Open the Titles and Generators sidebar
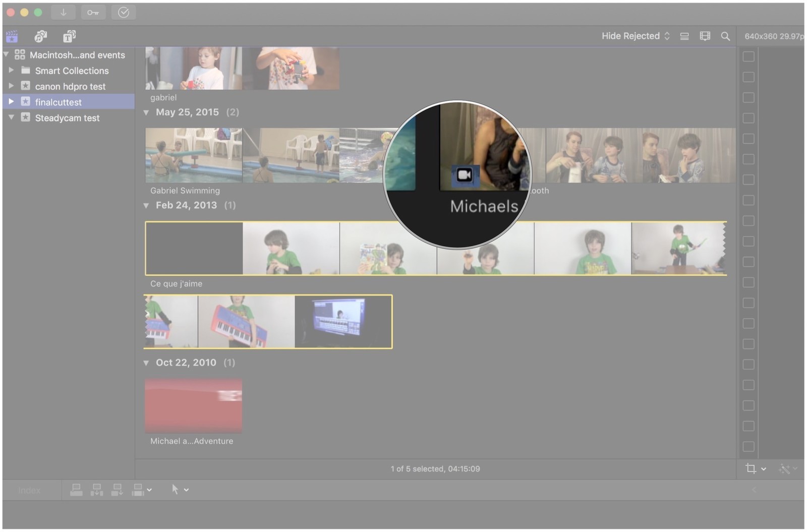 (x=69, y=36)
